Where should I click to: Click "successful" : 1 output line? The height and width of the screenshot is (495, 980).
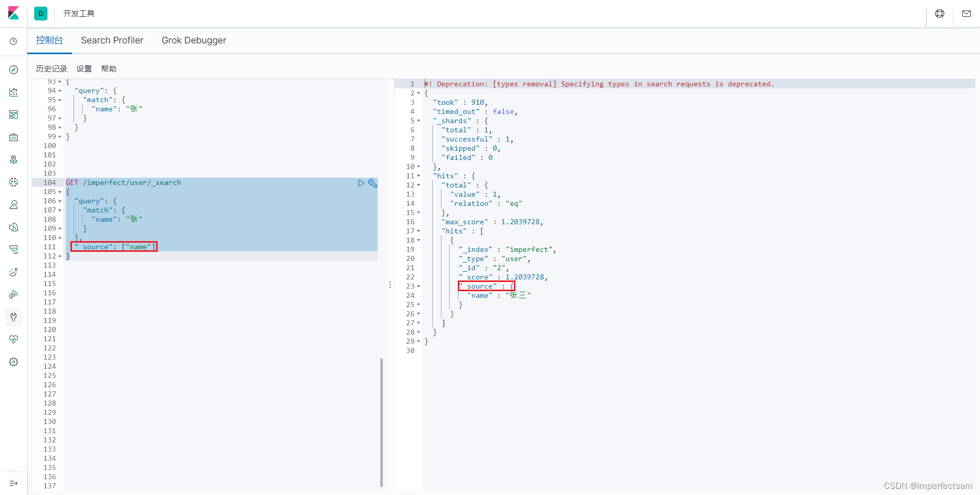[x=477, y=139]
